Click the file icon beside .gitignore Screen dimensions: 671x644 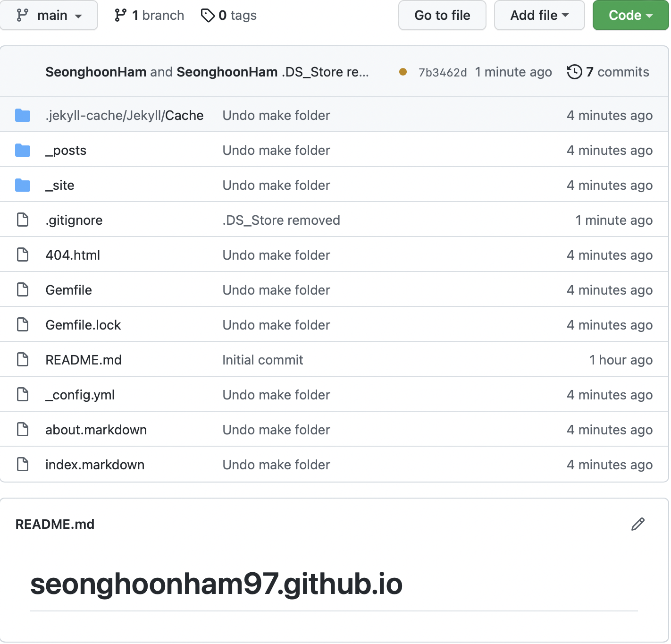23,220
